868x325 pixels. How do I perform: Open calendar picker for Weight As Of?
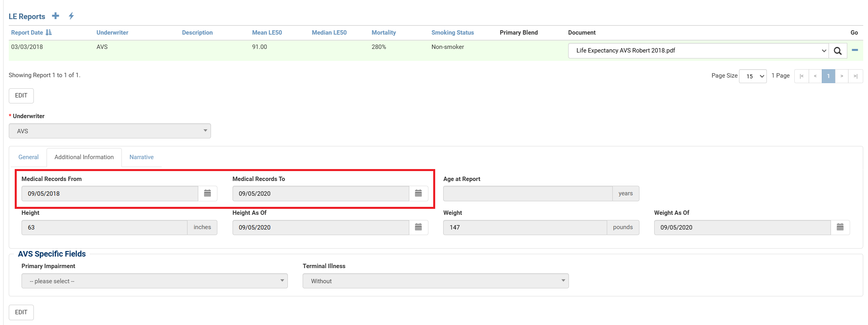[x=840, y=227]
